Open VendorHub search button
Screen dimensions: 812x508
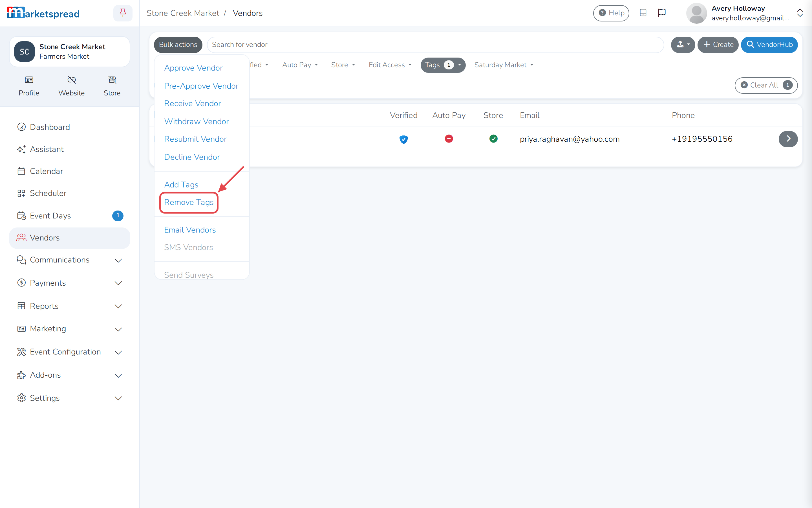[x=769, y=45]
